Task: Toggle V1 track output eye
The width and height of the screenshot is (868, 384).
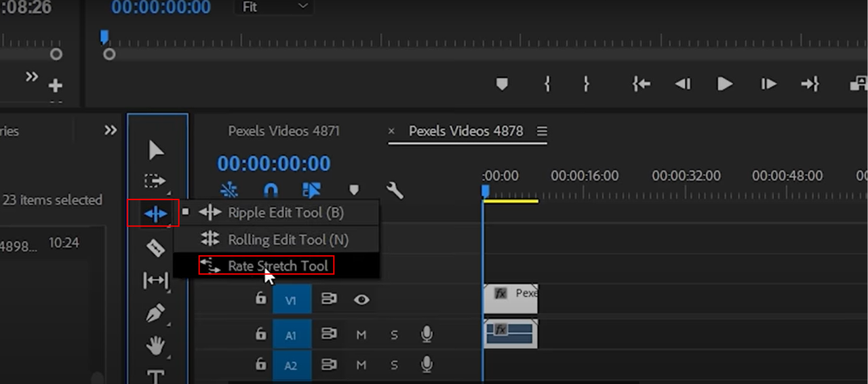Action: 361,299
